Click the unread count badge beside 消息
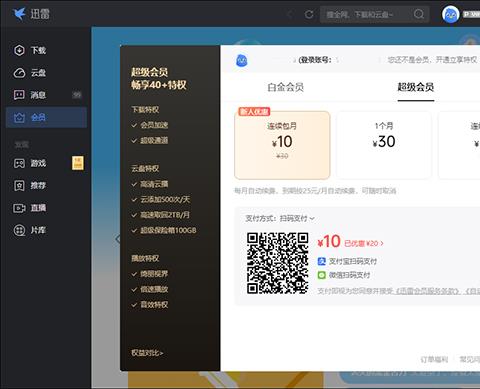This screenshot has width=480, height=389. pos(77,95)
